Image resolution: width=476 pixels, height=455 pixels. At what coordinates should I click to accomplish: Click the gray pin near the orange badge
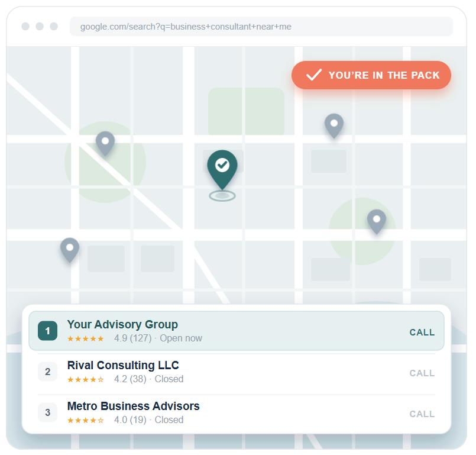point(334,125)
